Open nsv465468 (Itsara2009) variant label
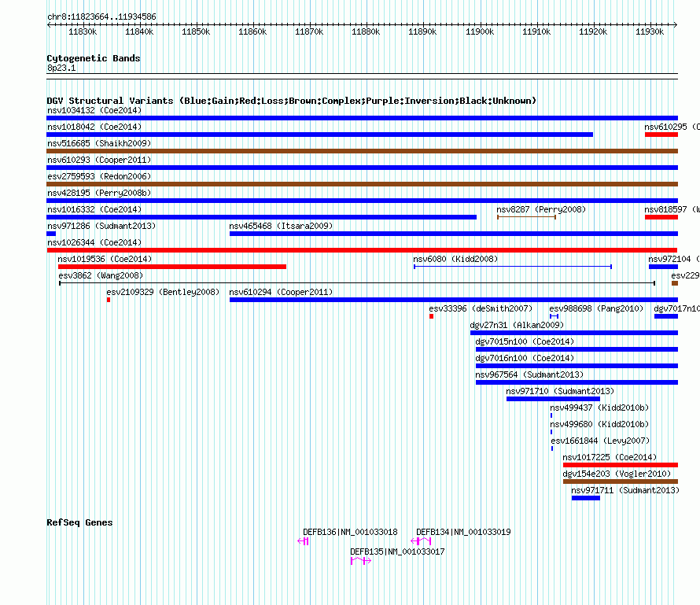The image size is (700, 605). (x=281, y=226)
